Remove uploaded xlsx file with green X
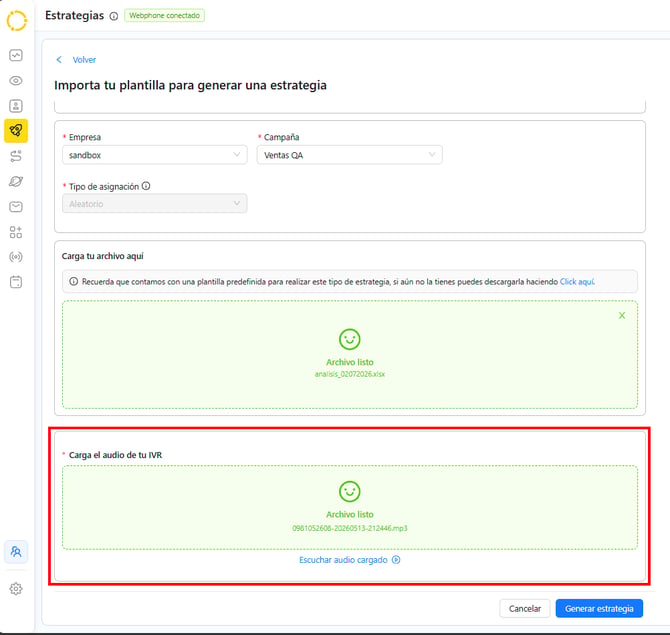The width and height of the screenshot is (670, 635). [x=622, y=315]
